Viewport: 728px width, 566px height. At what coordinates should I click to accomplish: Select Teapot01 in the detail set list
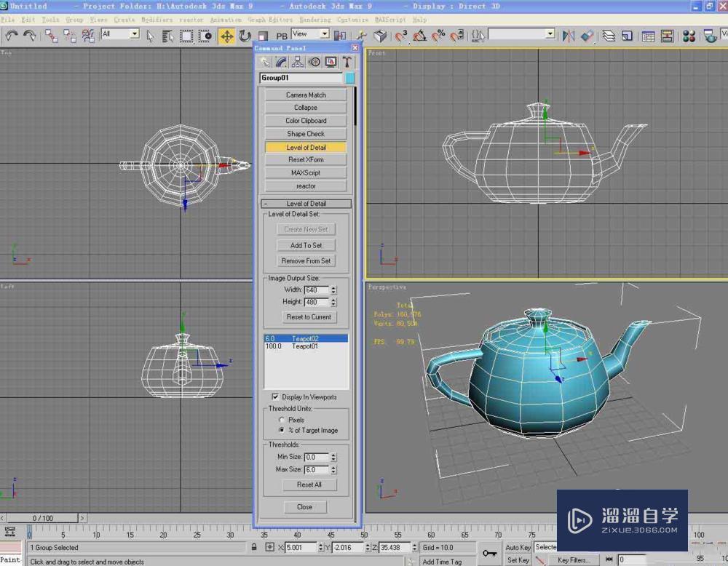tap(306, 346)
